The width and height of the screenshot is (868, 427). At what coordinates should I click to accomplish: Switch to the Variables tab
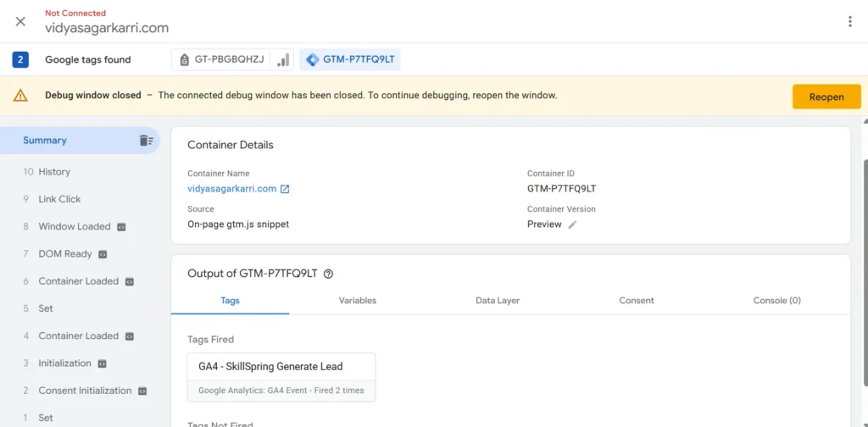point(358,300)
